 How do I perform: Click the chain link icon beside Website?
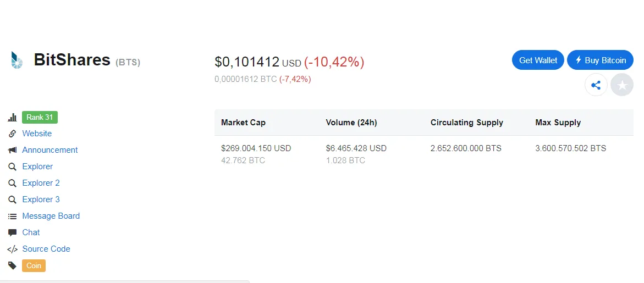[x=12, y=134]
